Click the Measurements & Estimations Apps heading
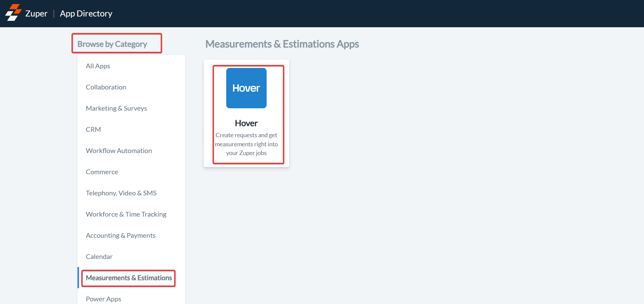 (282, 44)
